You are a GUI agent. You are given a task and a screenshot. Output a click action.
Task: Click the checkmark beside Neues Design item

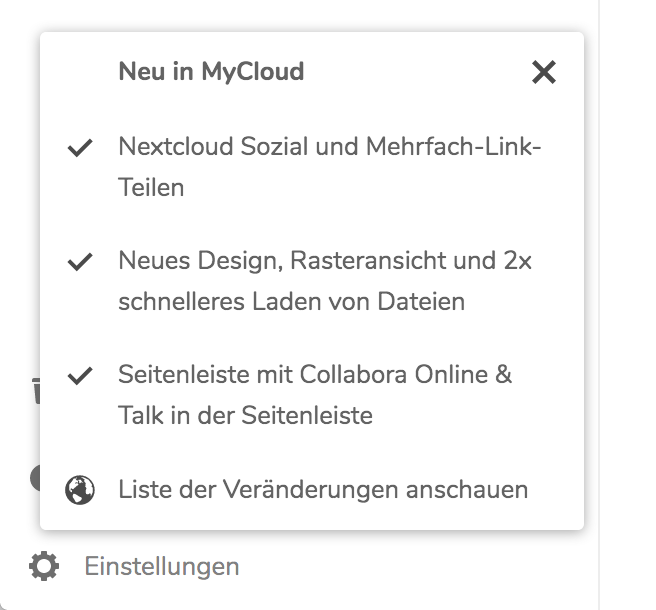[x=79, y=262]
